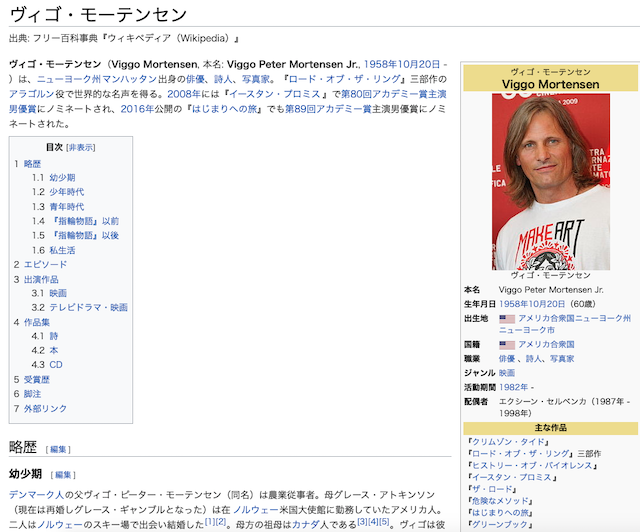Image resolution: width=640 pixels, height=532 pixels.
Task: Open ロード・オブ・ザ・リング link in intro paragraph
Action: [x=344, y=79]
